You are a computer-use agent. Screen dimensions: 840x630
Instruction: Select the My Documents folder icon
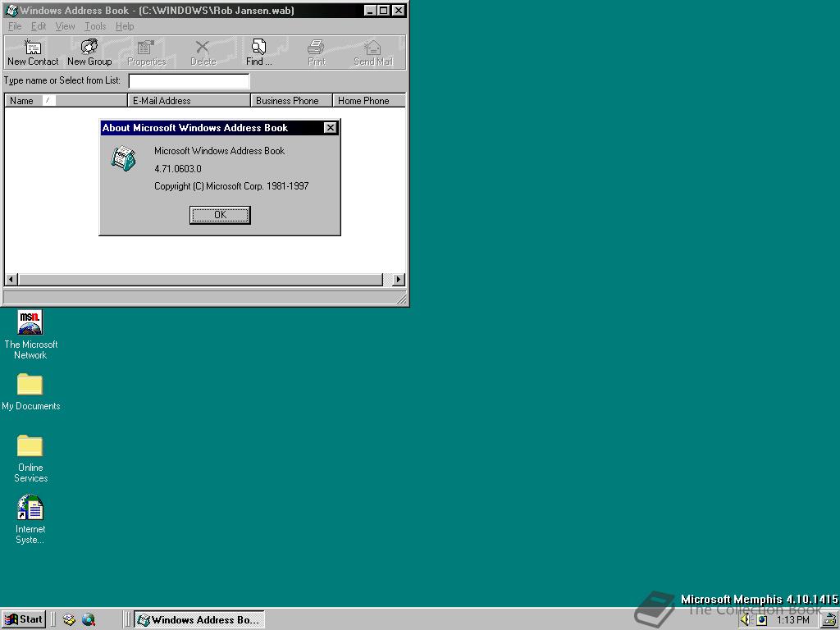pos(30,384)
